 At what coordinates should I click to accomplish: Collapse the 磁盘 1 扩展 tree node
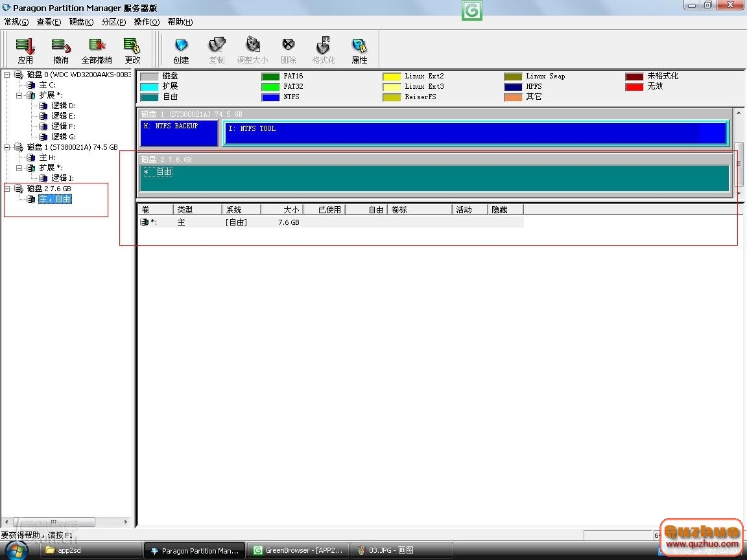tap(19, 168)
